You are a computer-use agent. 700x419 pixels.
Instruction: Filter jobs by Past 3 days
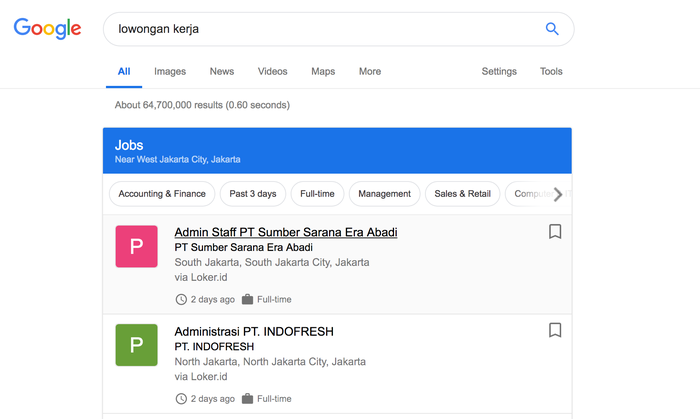pyautogui.click(x=253, y=194)
